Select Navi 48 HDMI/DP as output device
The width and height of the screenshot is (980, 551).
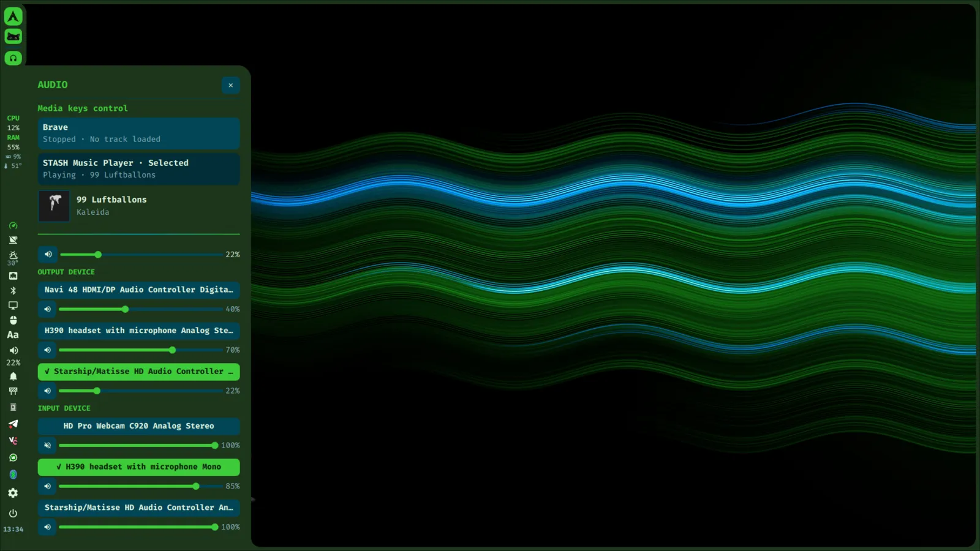138,290
